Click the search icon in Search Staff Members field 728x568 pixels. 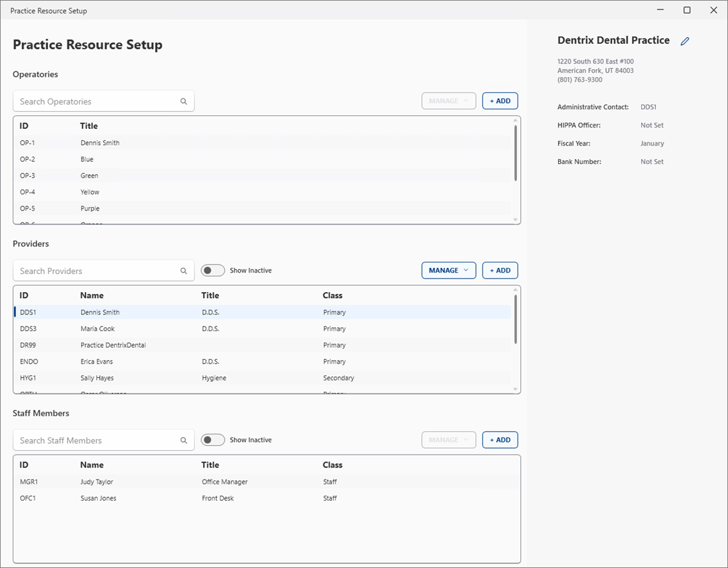tap(183, 439)
